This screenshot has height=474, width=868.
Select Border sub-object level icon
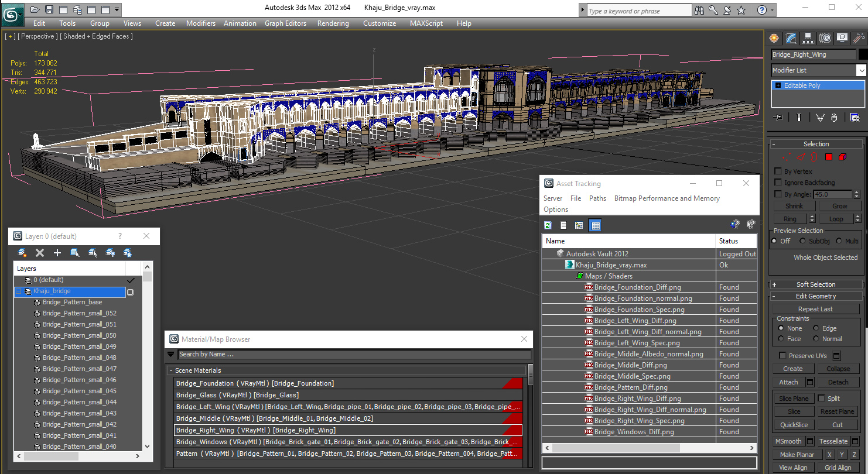[815, 157]
